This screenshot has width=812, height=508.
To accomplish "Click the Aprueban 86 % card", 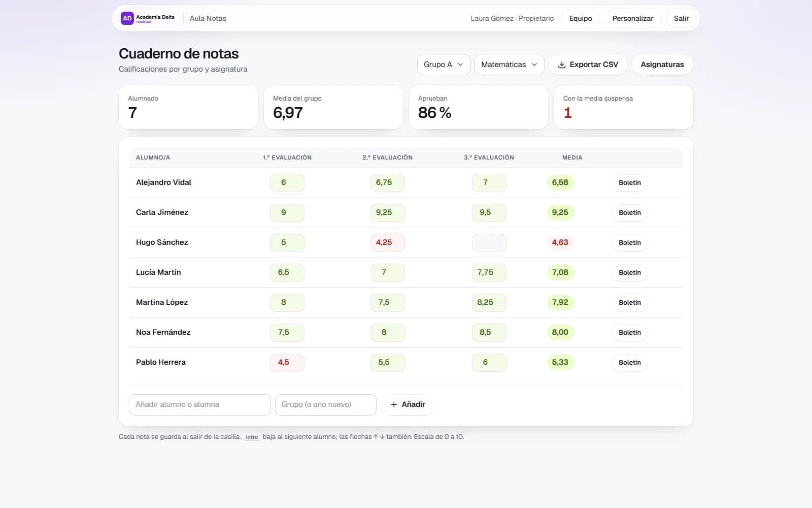I will coord(479,107).
